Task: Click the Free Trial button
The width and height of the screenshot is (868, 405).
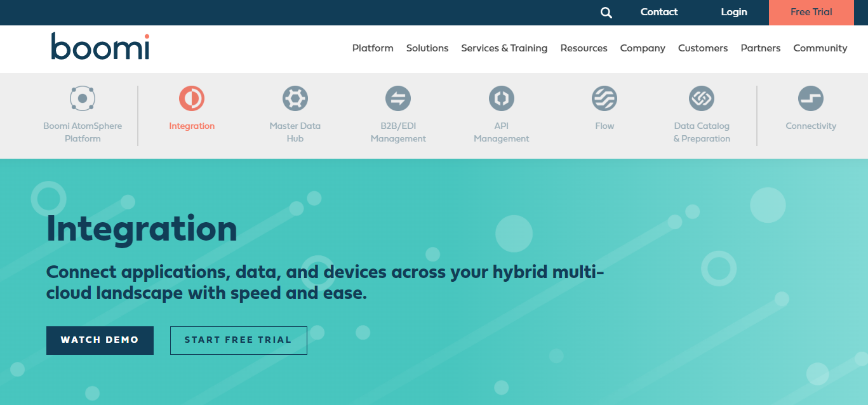Action: [x=811, y=12]
